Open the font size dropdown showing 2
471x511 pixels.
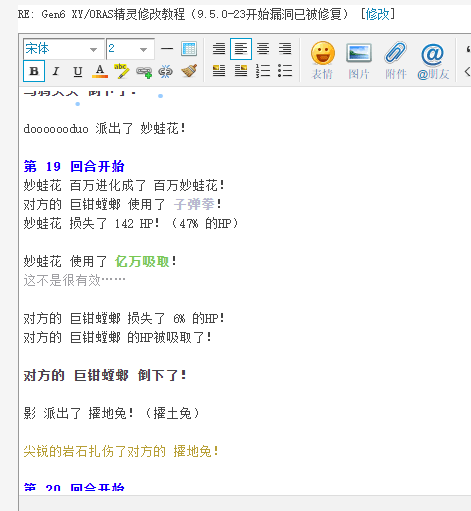[130, 49]
